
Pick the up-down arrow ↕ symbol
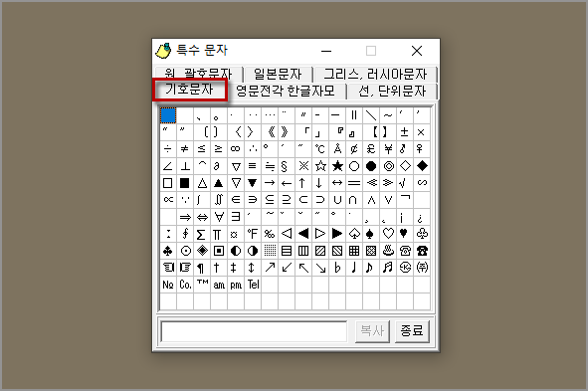pos(253,268)
